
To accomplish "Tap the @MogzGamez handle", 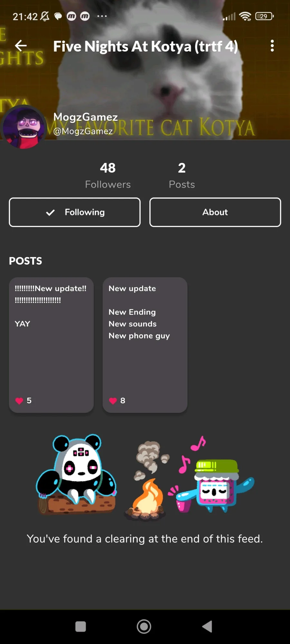I will point(83,131).
